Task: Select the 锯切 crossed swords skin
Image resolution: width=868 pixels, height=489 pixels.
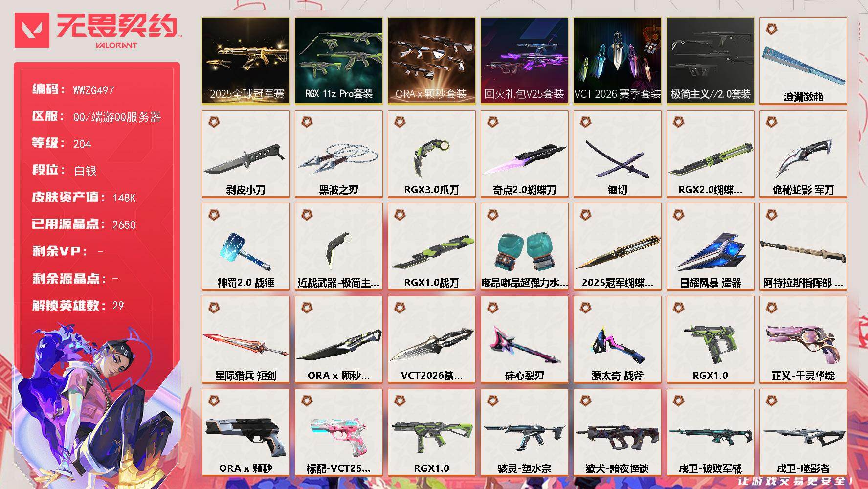Action: 617,154
